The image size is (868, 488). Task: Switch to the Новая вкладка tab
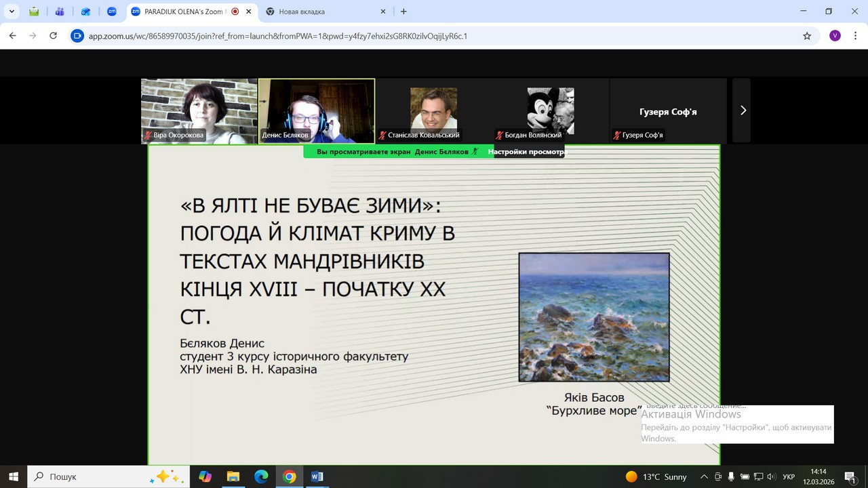pyautogui.click(x=319, y=12)
